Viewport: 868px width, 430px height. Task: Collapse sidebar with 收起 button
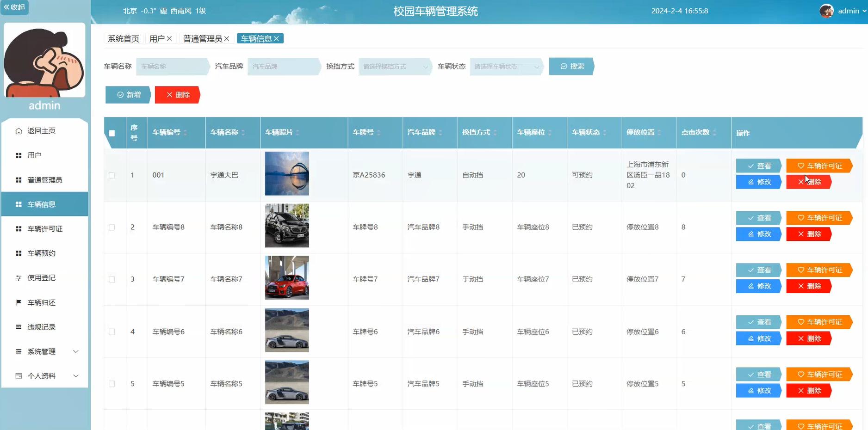tap(14, 7)
